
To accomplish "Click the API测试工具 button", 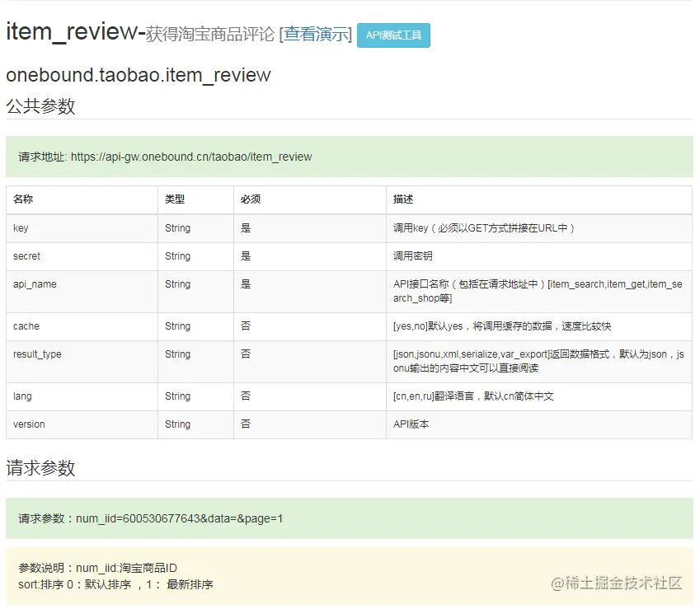I will 393,35.
